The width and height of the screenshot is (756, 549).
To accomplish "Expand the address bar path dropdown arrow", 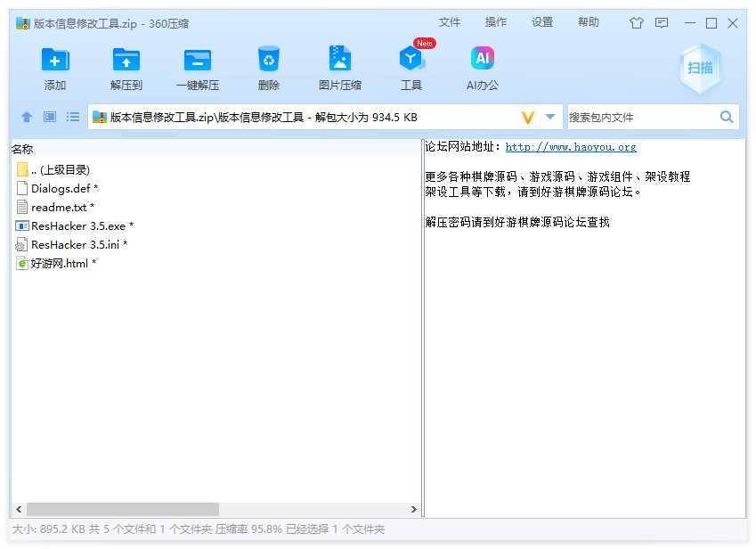I will click(x=550, y=117).
